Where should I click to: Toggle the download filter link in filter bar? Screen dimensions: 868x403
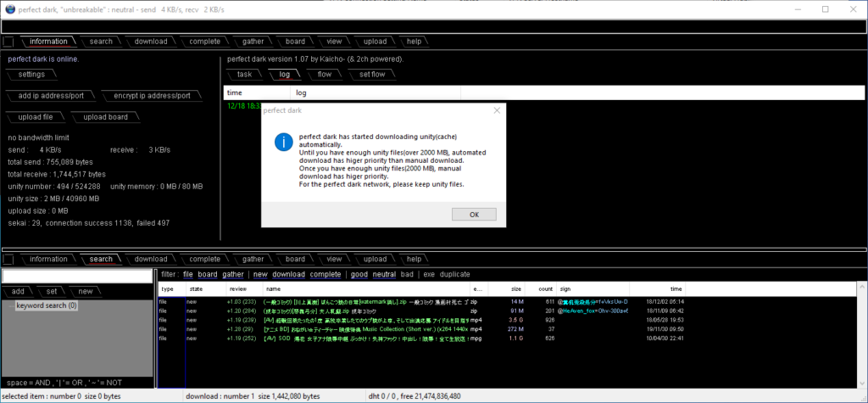288,274
